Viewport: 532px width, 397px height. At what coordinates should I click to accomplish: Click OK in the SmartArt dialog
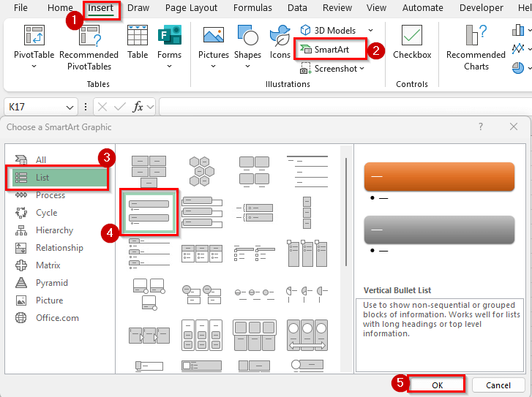[437, 385]
